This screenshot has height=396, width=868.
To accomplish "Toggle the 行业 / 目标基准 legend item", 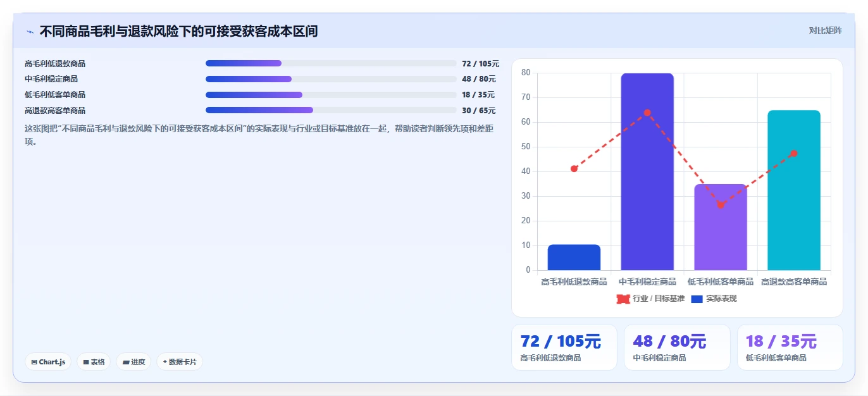I will [x=650, y=299].
